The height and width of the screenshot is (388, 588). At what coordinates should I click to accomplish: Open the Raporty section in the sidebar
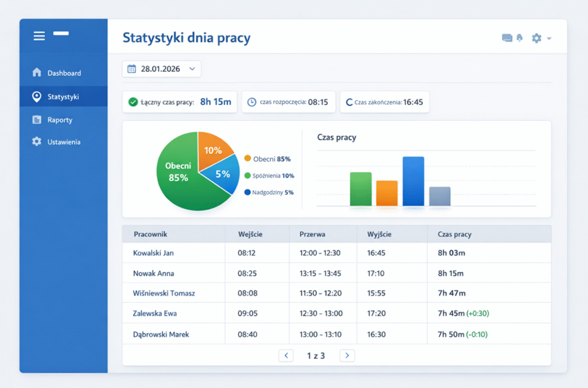(x=60, y=120)
